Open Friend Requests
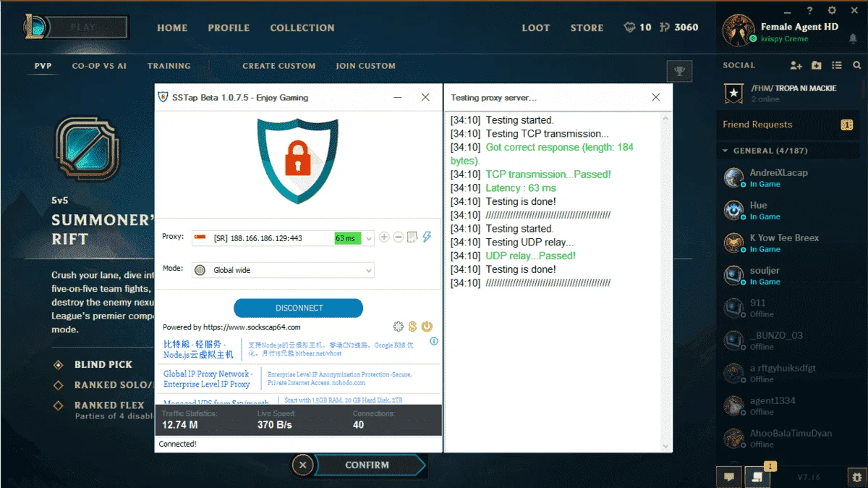This screenshot has height=488, width=868. [x=788, y=125]
